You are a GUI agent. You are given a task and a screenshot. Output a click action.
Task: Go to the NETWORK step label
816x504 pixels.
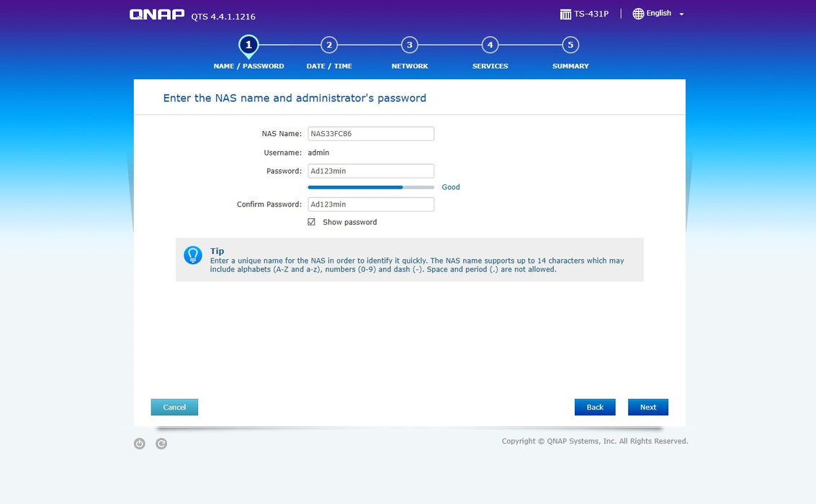(x=410, y=66)
